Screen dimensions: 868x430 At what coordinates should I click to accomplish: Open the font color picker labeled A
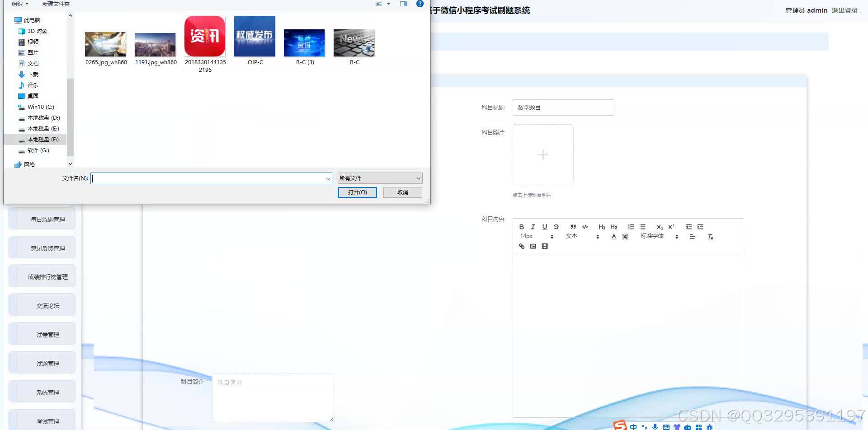[x=613, y=237]
